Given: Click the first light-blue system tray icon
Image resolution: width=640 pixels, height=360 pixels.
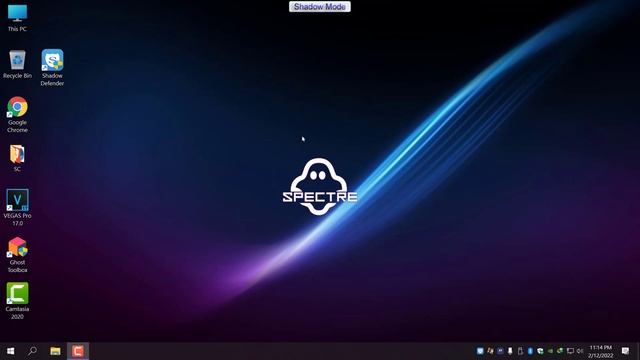Looking at the screenshot, I should click(480, 351).
